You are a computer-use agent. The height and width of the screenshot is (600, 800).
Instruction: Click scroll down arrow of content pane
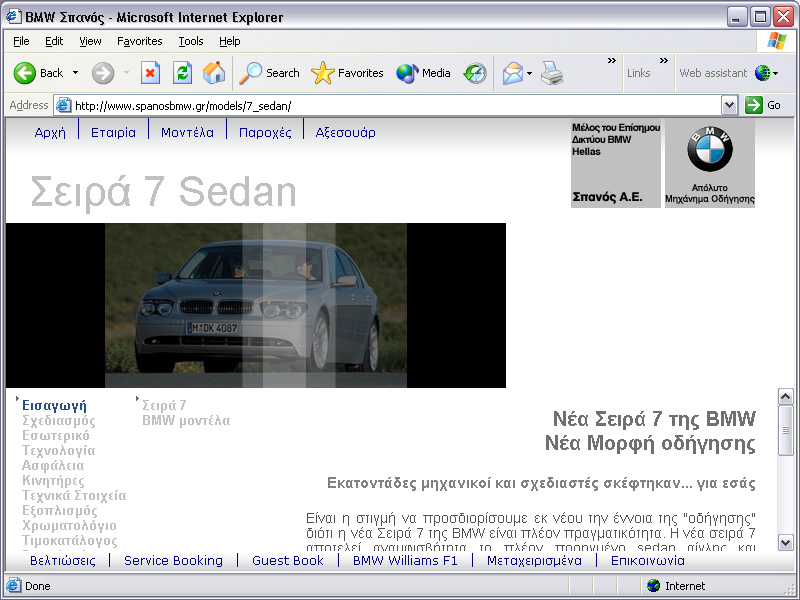785,542
